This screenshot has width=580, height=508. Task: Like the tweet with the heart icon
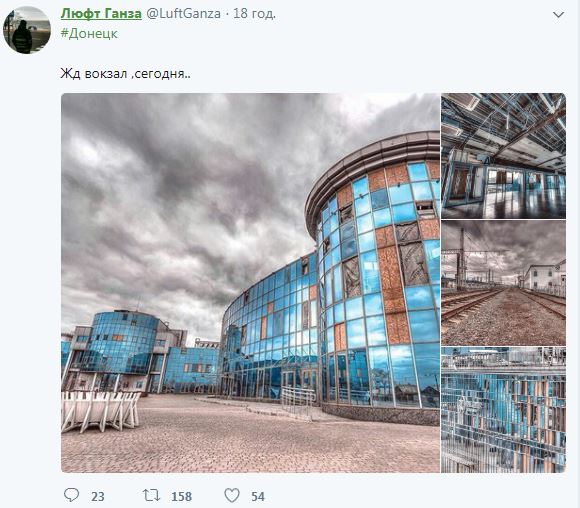[232, 495]
